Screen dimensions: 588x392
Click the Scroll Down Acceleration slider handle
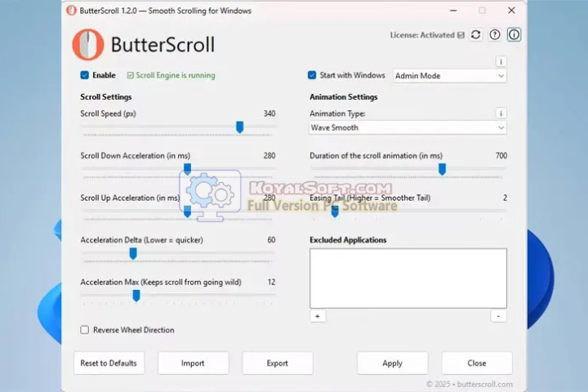[187, 169]
